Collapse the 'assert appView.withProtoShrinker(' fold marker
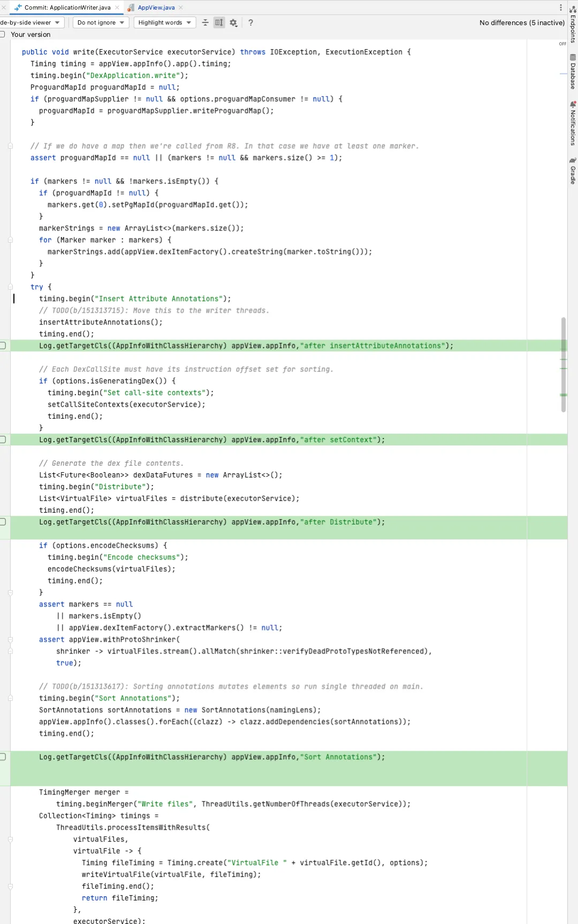The width and height of the screenshot is (578, 924). [x=10, y=640]
